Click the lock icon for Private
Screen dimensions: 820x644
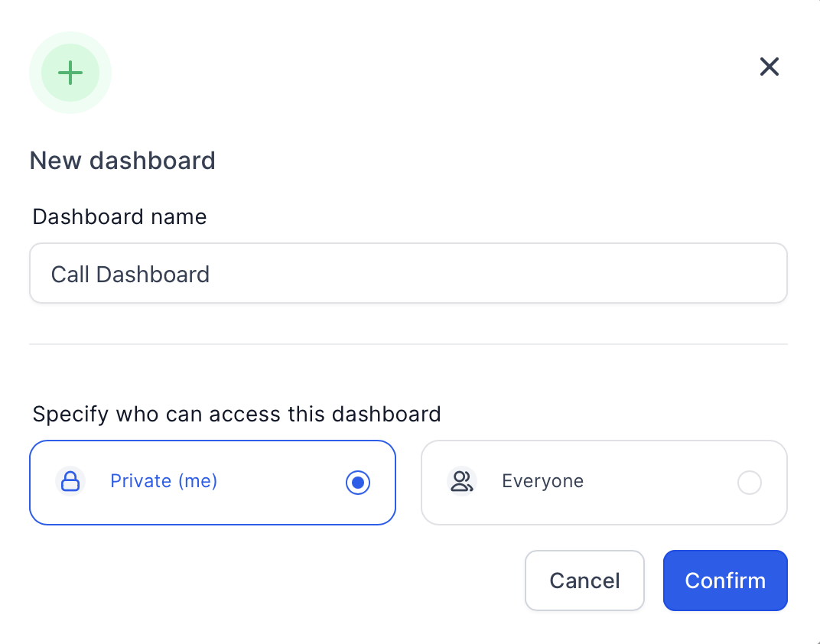70,481
